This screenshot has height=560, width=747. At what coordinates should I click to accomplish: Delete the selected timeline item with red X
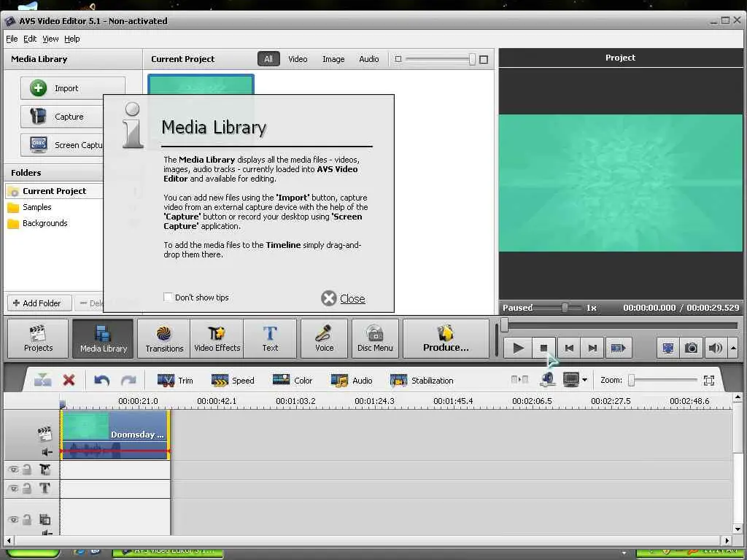tap(69, 380)
